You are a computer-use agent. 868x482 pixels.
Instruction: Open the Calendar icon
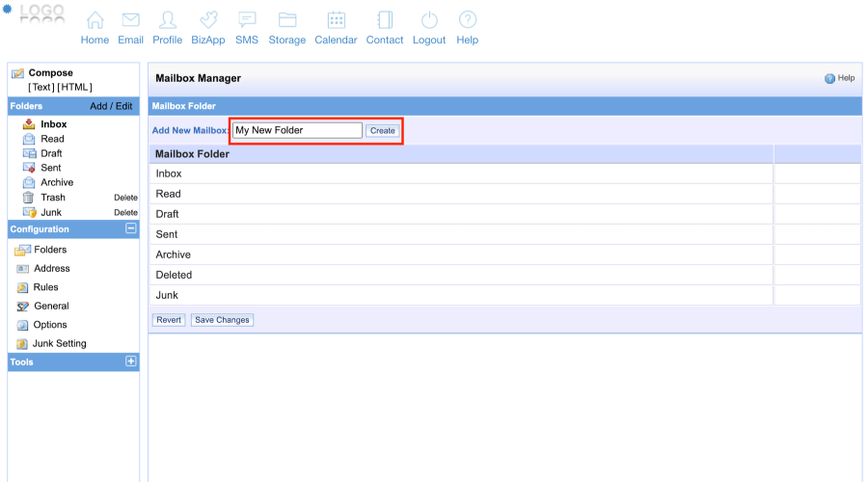336,20
